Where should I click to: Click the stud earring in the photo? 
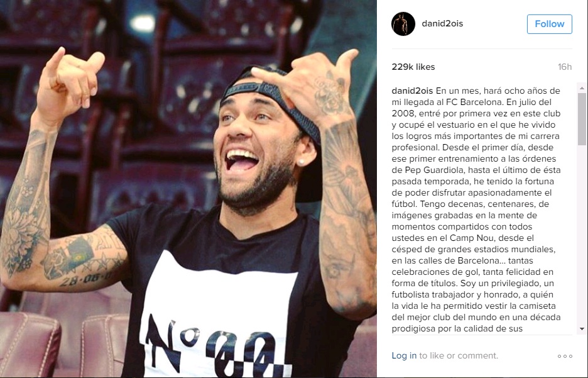(300, 162)
